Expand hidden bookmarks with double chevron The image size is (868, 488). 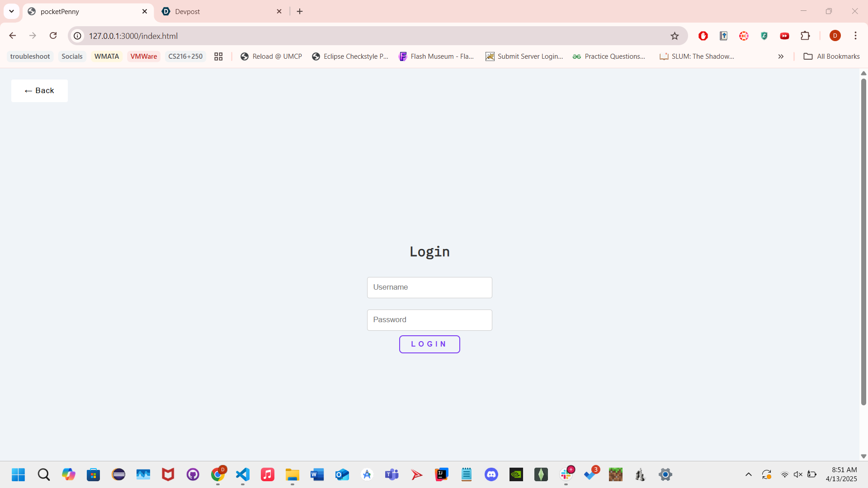pos(781,56)
